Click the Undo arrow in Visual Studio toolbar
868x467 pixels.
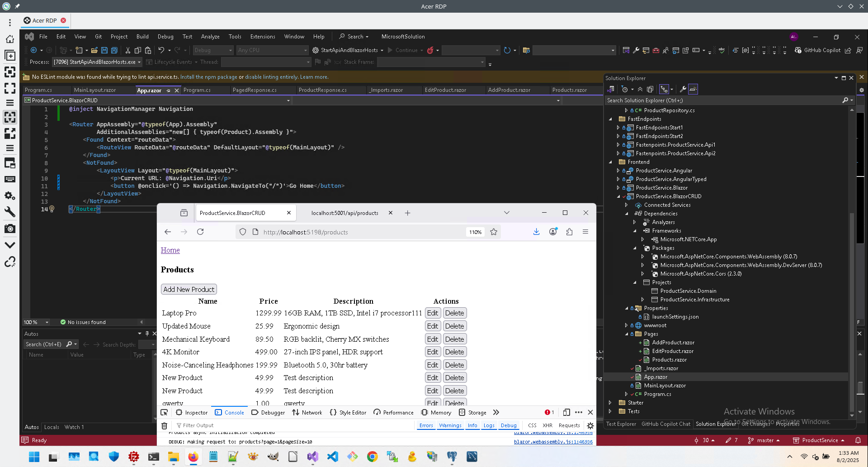click(x=161, y=50)
